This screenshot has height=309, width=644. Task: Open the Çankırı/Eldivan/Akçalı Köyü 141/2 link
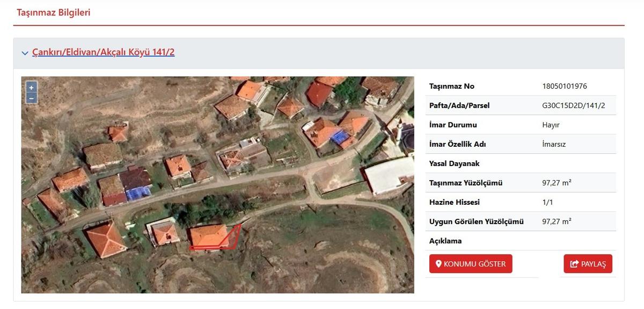click(103, 52)
